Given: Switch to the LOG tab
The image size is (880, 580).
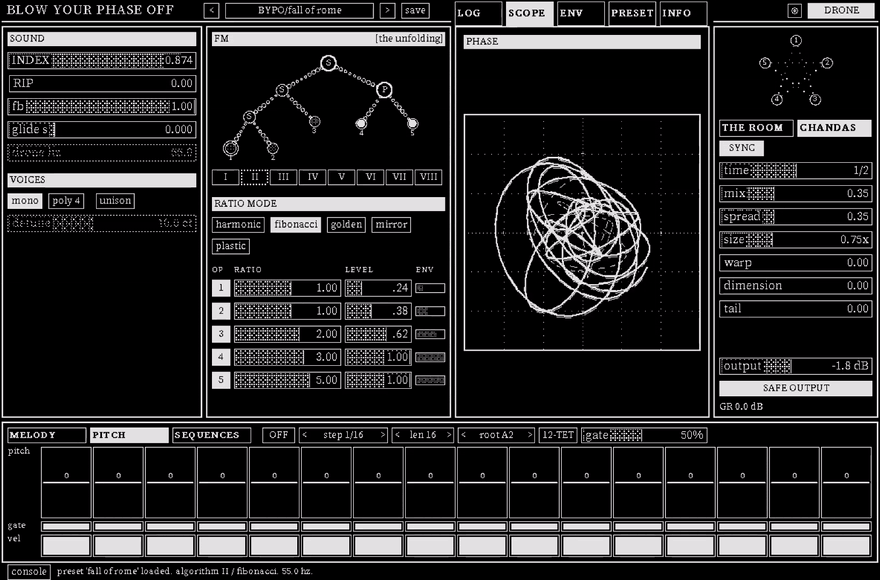Looking at the screenshot, I should (478, 13).
